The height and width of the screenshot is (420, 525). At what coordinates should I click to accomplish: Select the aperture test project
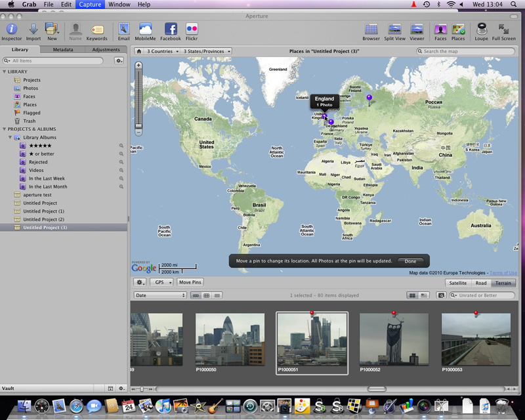click(x=37, y=195)
